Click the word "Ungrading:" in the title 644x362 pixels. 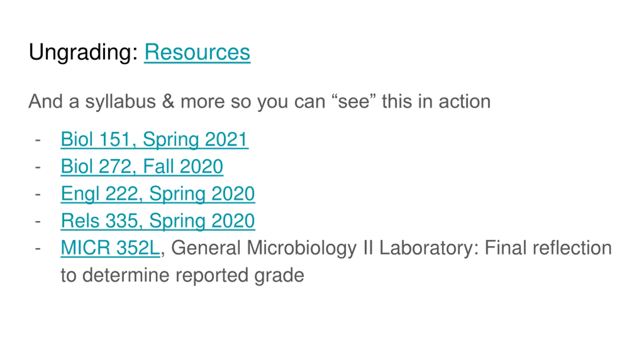coord(83,52)
